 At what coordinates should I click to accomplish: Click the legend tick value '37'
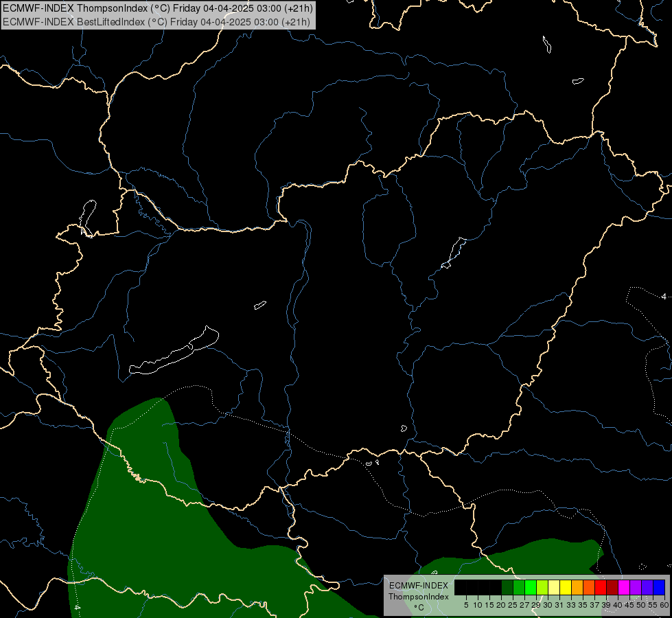coord(594,605)
